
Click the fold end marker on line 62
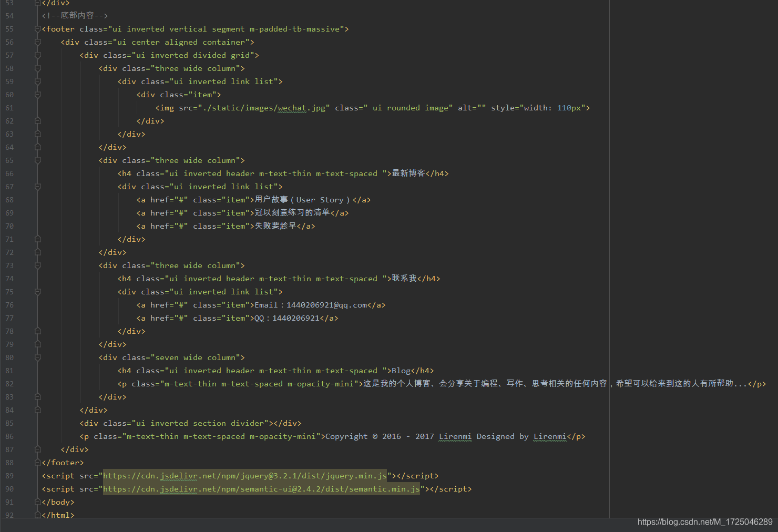(38, 121)
